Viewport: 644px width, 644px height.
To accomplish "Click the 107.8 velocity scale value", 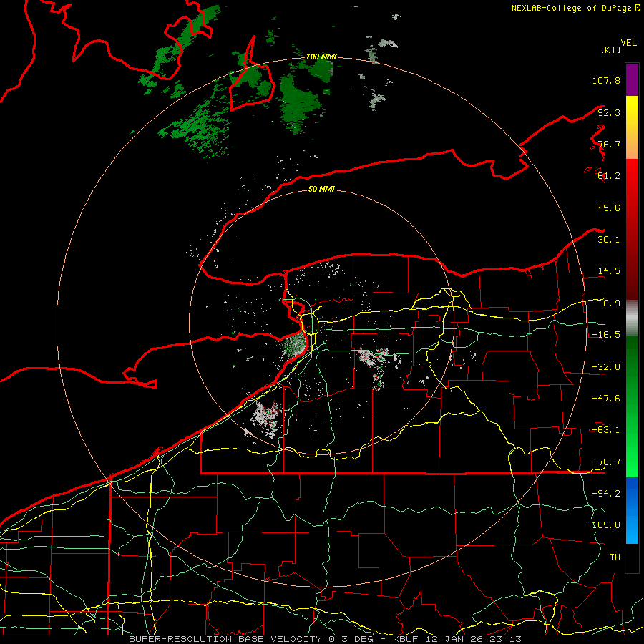I will point(606,80).
